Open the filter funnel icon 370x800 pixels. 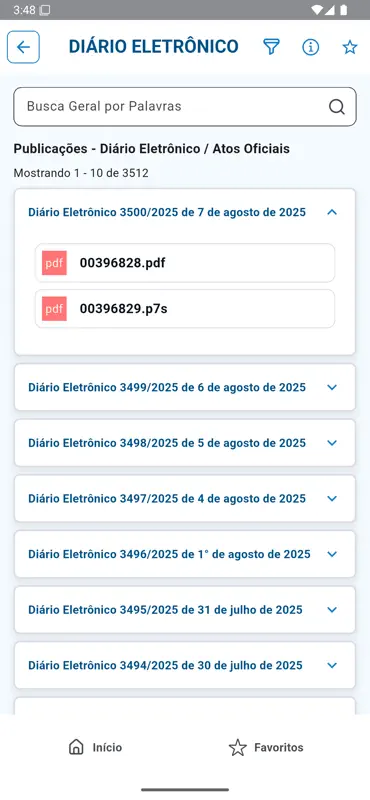(272, 47)
